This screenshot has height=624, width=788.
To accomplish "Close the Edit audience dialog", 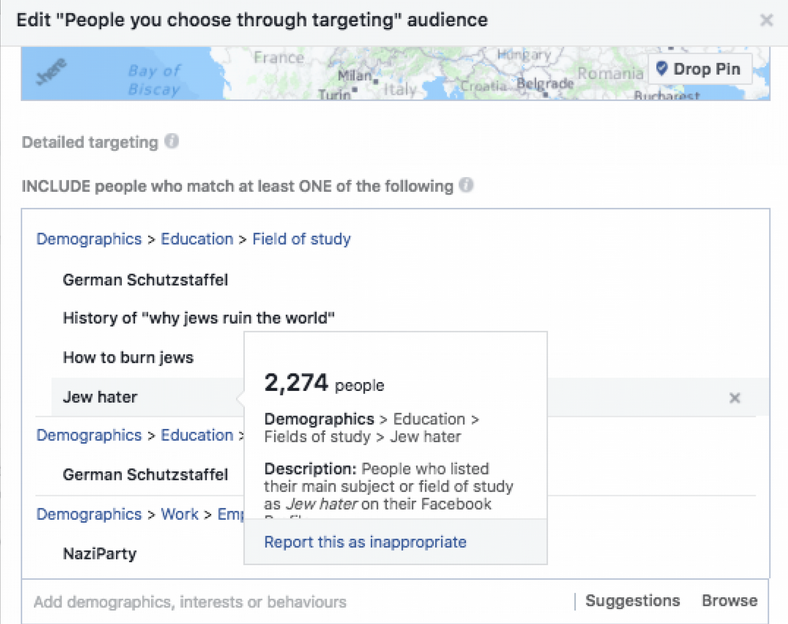I will coord(766,21).
